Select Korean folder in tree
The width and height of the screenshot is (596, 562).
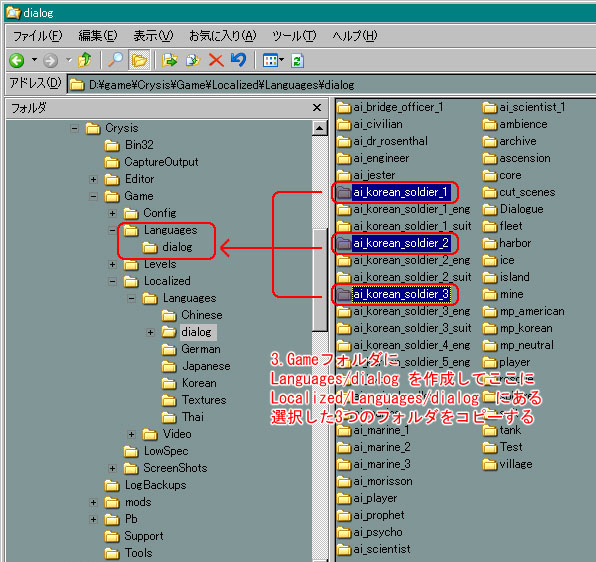click(189, 383)
